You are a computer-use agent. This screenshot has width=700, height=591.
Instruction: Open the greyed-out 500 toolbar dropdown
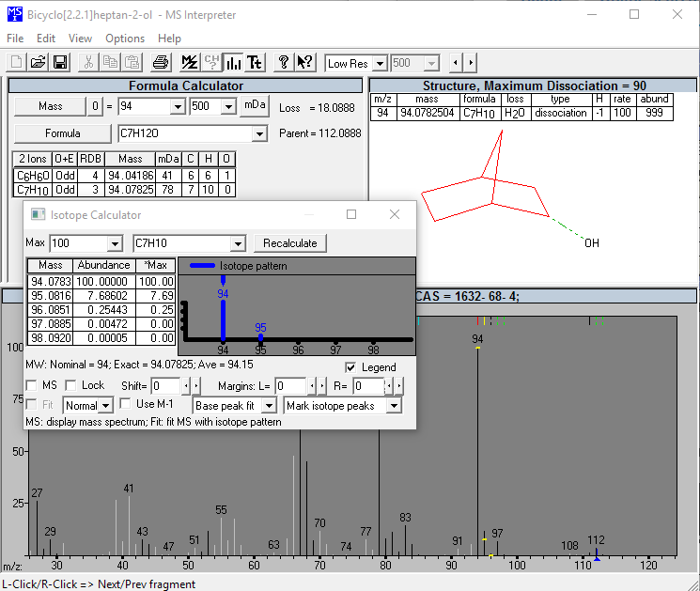[x=431, y=63]
